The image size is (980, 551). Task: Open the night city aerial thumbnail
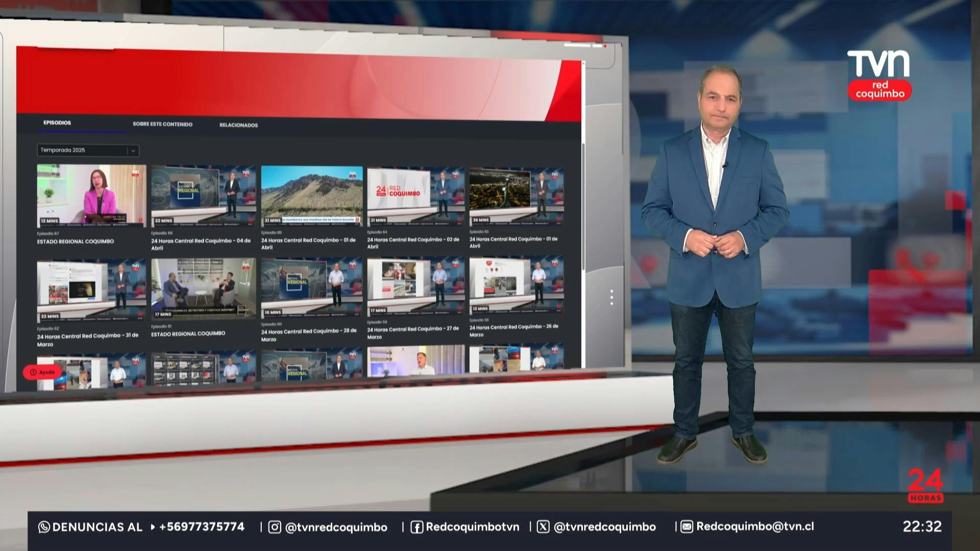pyautogui.click(x=517, y=196)
